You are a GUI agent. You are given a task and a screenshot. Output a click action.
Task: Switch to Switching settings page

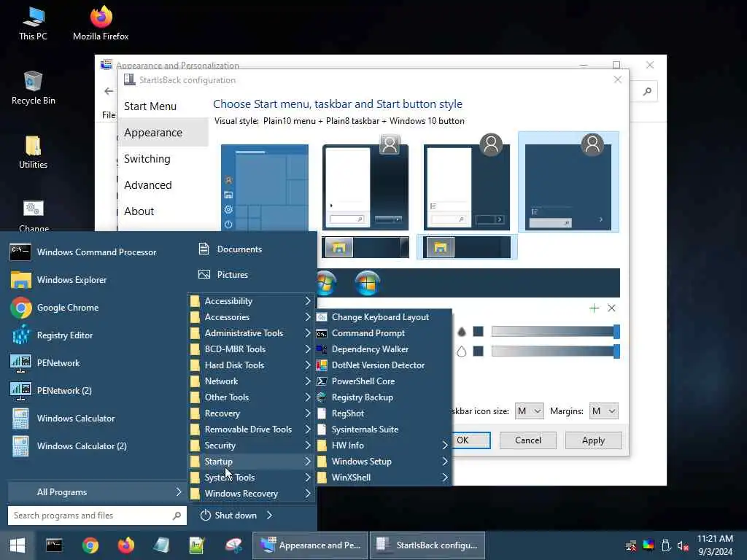[x=147, y=158]
